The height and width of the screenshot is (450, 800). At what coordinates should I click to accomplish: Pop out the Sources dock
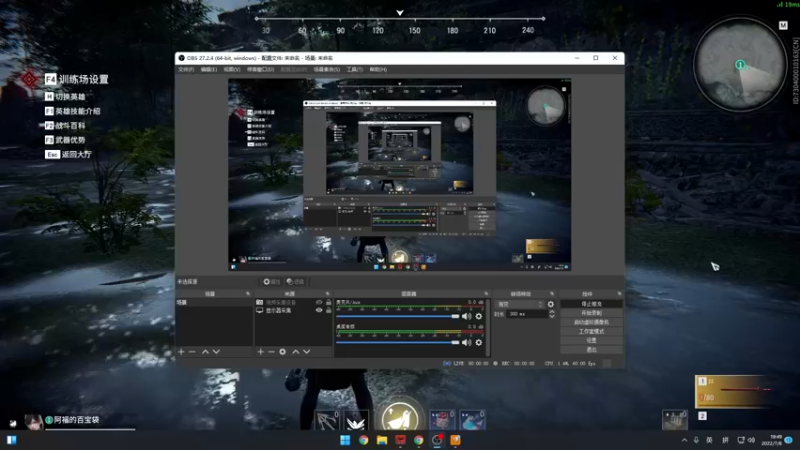tap(328, 294)
